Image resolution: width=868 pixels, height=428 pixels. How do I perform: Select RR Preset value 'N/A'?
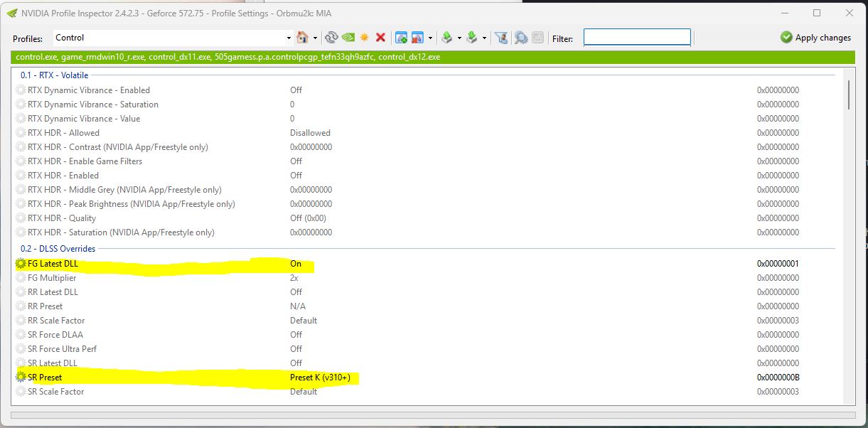[296, 306]
